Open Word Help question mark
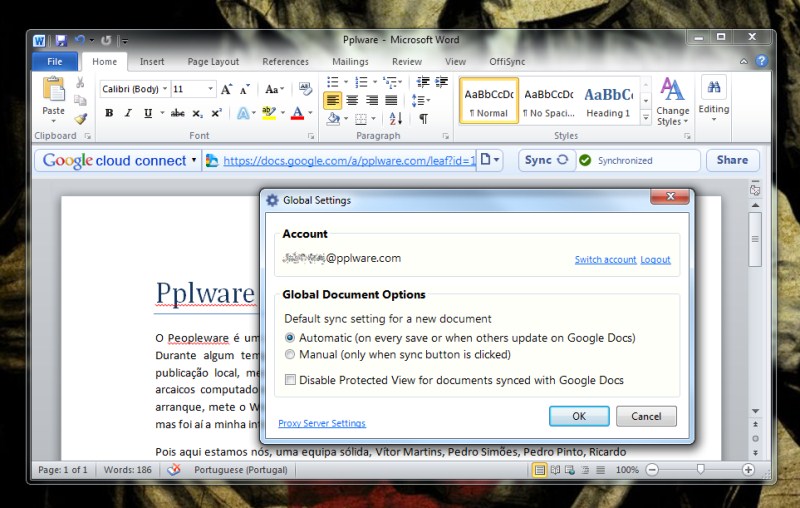This screenshot has height=508, width=800. (x=761, y=61)
